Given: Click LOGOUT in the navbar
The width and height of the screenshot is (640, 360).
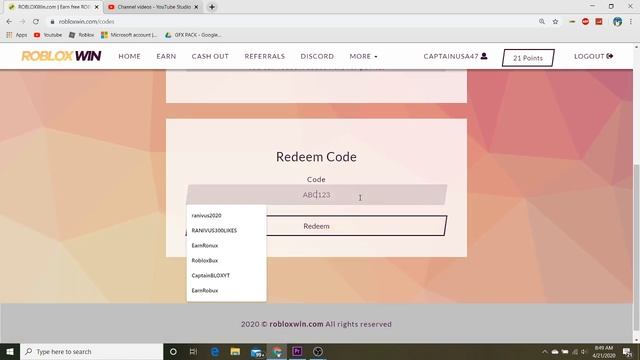Looking at the screenshot, I should click(593, 56).
